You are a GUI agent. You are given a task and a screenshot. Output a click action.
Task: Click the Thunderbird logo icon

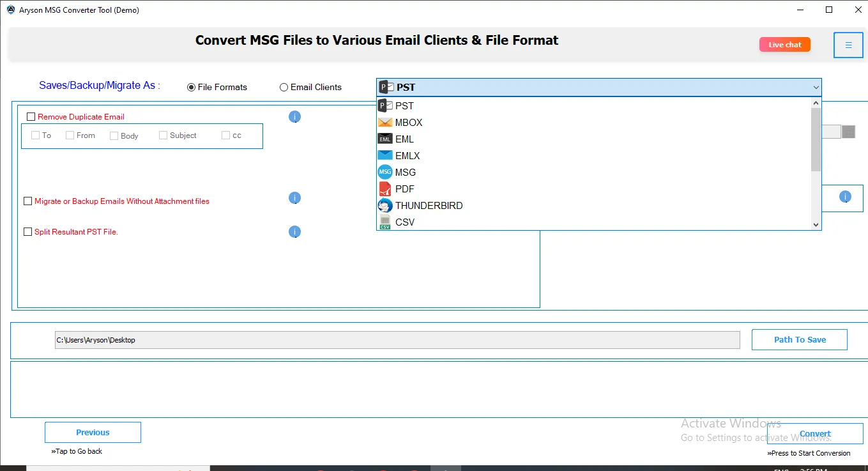(x=385, y=205)
